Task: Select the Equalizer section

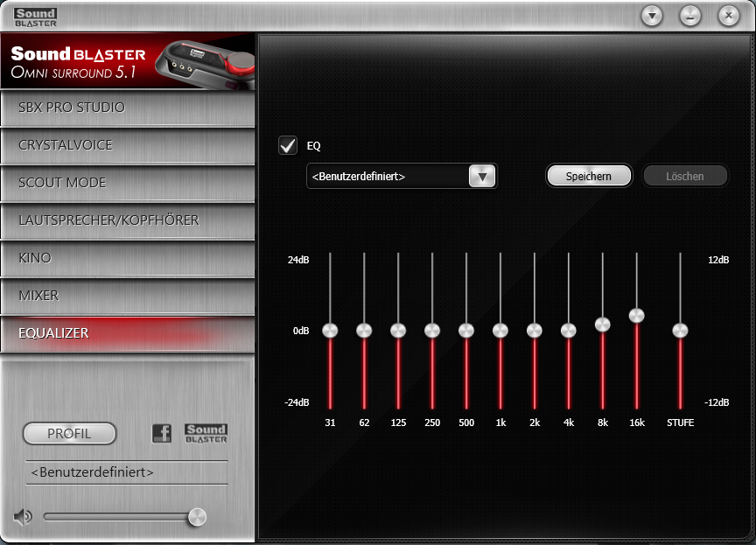Action: point(127,333)
